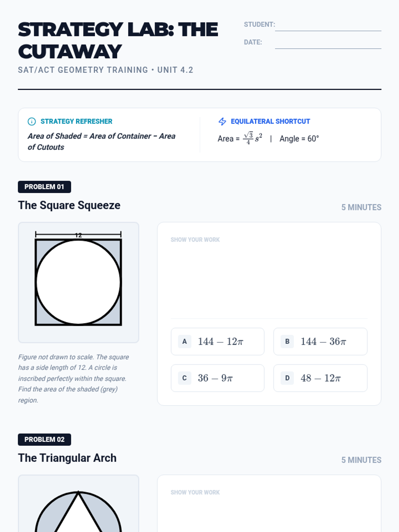The width and height of the screenshot is (399, 532).
Task: Choose answer option D: 48 − 12π
Action: (x=320, y=378)
